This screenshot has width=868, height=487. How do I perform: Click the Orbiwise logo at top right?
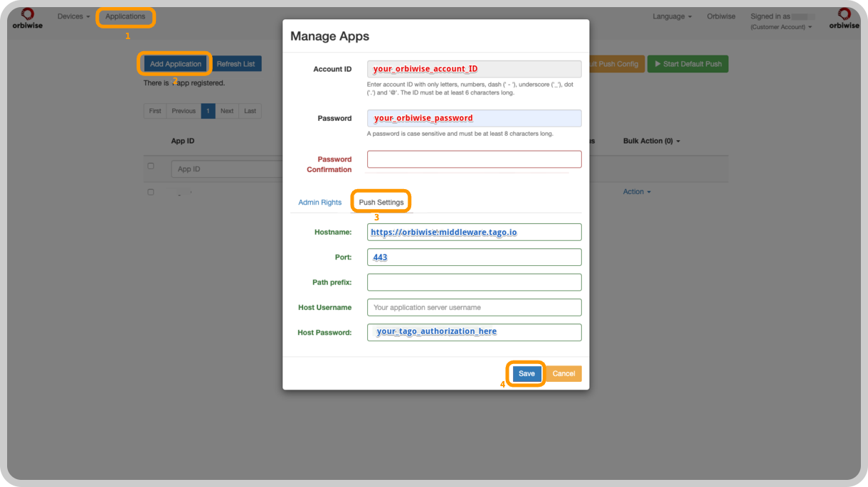(x=844, y=18)
